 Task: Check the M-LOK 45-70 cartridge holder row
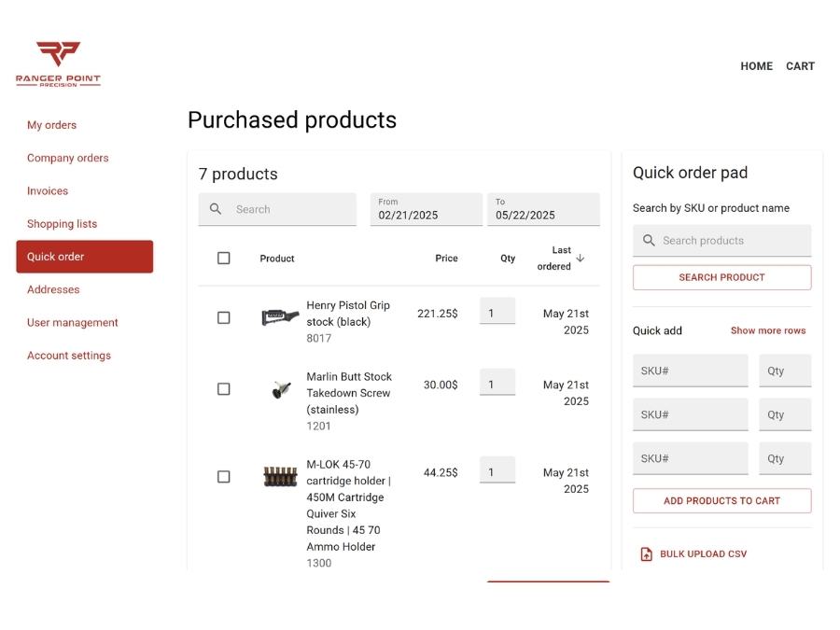pyautogui.click(x=224, y=477)
